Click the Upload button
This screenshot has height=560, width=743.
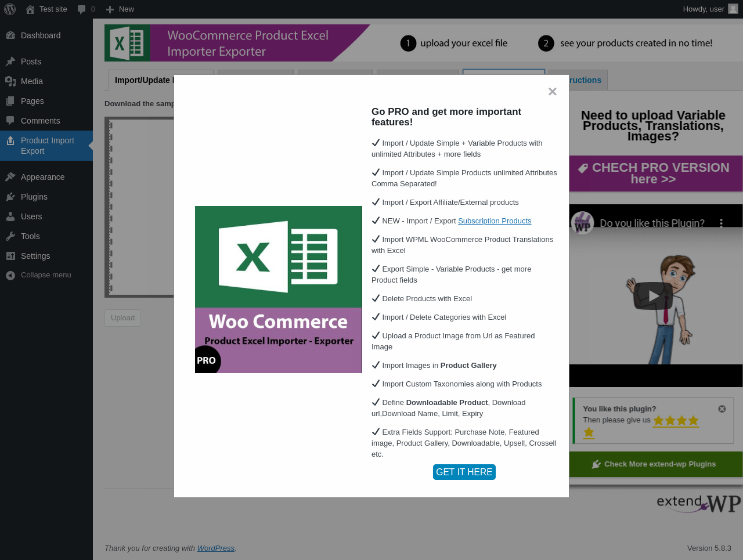[x=122, y=318]
